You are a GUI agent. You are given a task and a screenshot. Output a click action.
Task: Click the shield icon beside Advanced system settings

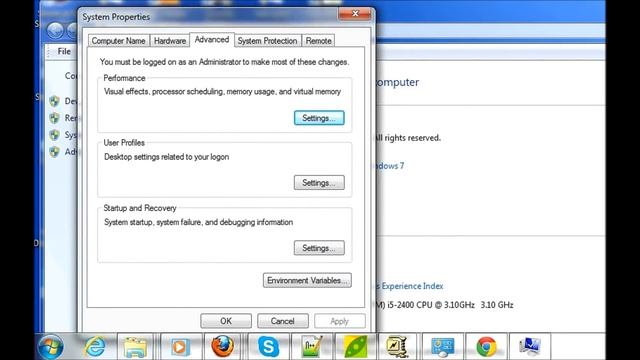pyautogui.click(x=55, y=152)
